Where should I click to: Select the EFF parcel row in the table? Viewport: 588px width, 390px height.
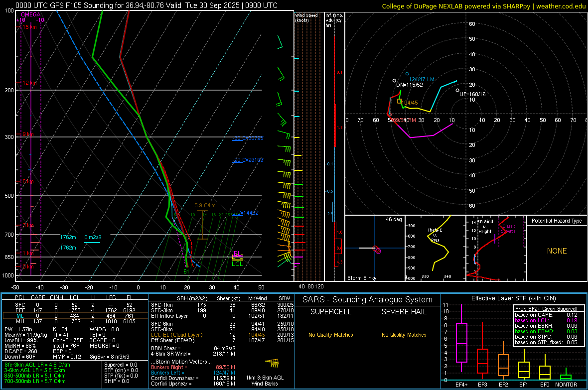[74, 310]
